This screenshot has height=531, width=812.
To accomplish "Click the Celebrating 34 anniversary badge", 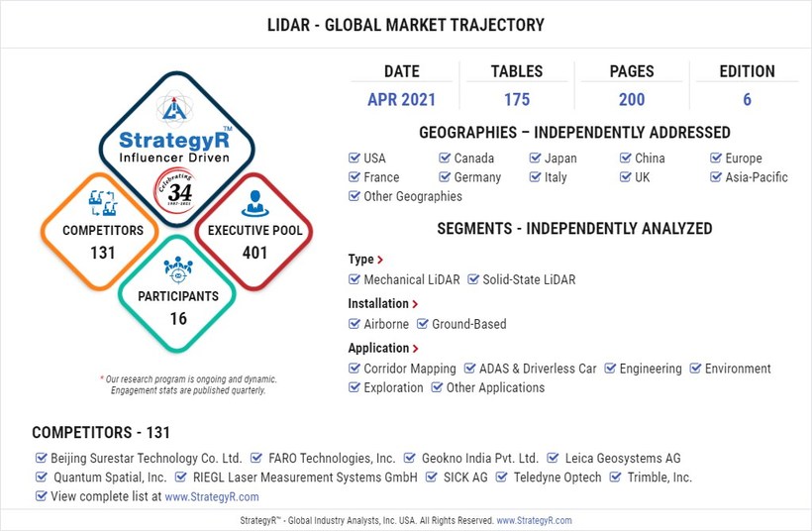I will pyautogui.click(x=176, y=190).
